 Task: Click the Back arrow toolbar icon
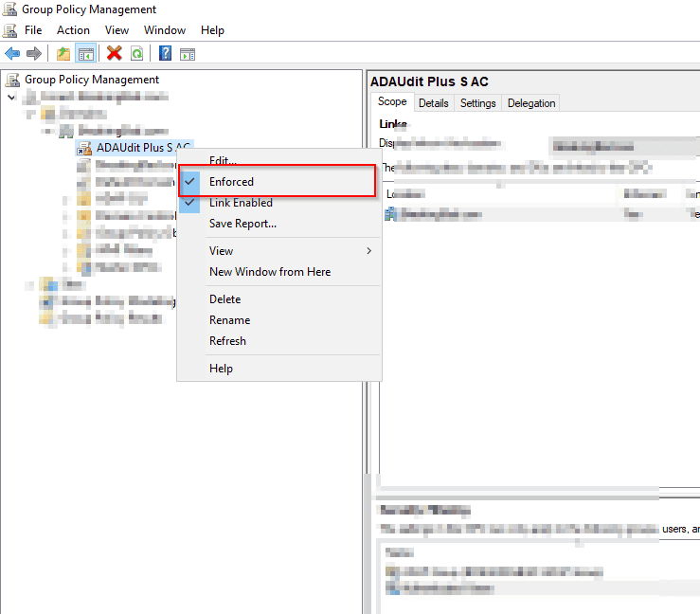click(x=12, y=54)
